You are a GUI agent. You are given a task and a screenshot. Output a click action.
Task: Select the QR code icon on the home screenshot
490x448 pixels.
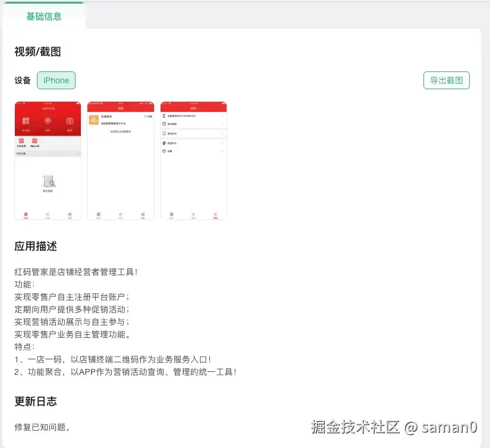(x=25, y=121)
